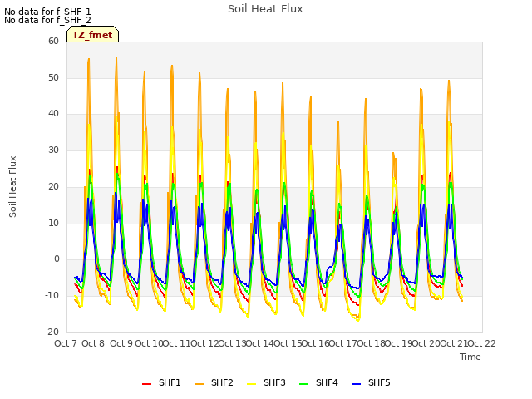Click the 60 y-axis tick label
Screen dimensions: 532x399
coord(53,41)
